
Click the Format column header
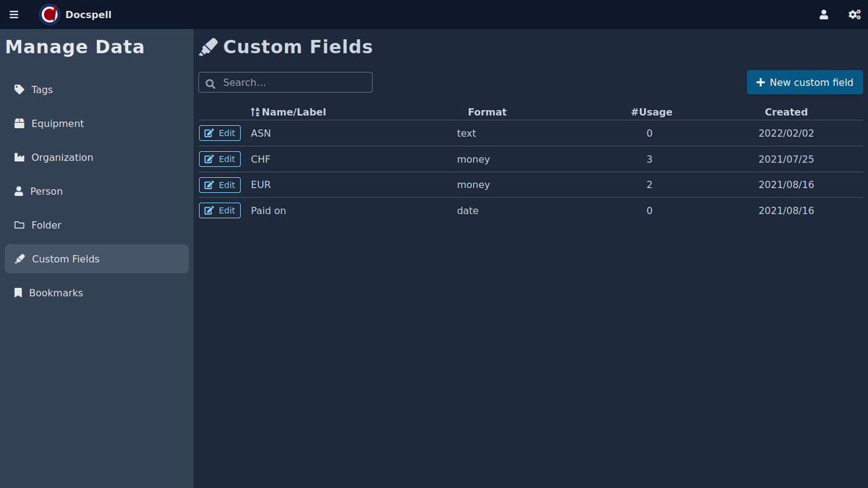487,112
